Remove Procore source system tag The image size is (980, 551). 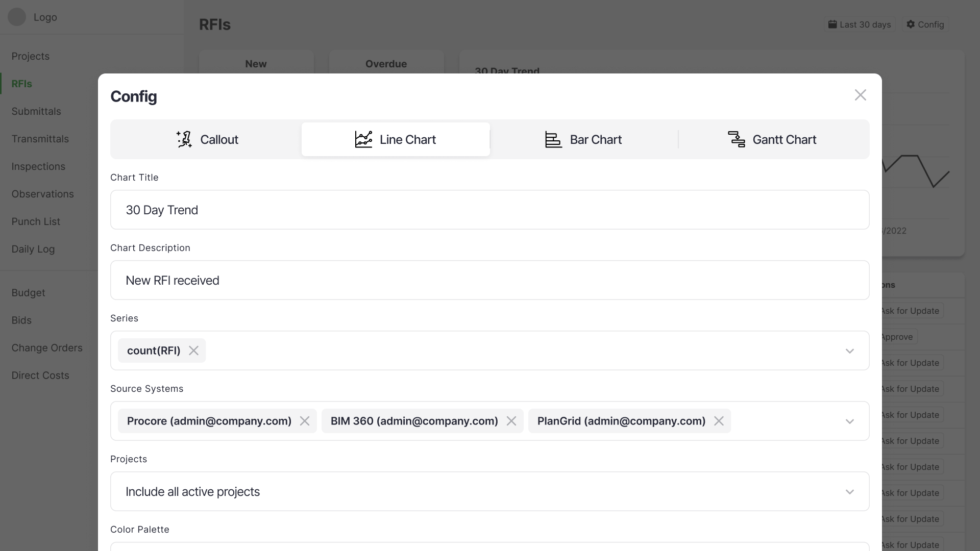coord(304,420)
